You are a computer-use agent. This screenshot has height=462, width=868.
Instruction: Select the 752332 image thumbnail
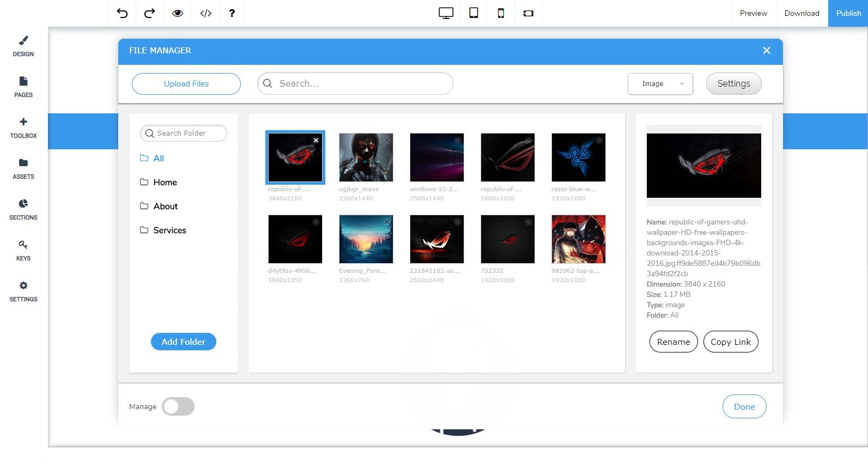tap(508, 239)
